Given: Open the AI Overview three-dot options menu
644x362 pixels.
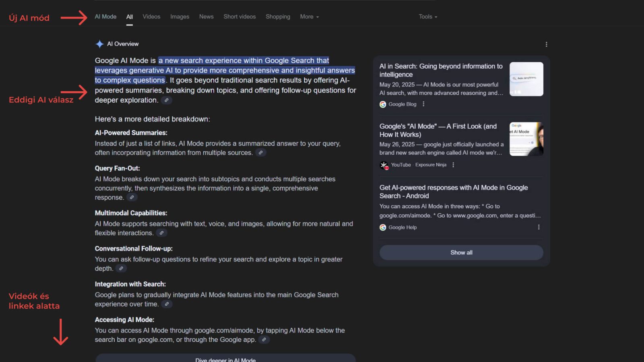Looking at the screenshot, I should click(x=546, y=44).
